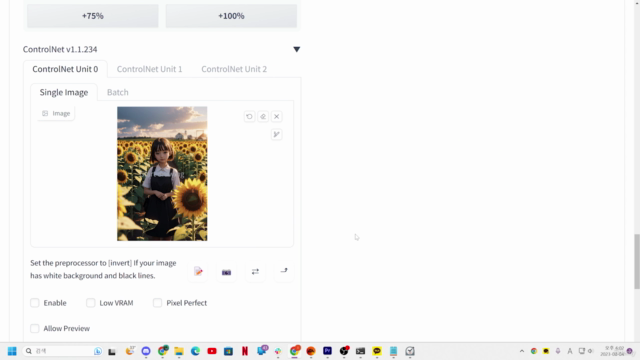This screenshot has height=360, width=640.
Task: Open OBS Studio from the taskbar
Action: [344, 351]
